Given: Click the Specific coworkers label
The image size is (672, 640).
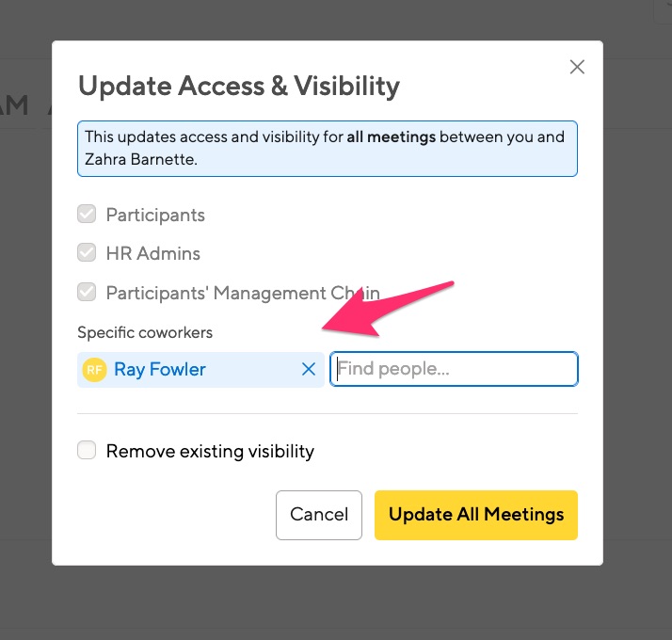Looking at the screenshot, I should point(145,332).
